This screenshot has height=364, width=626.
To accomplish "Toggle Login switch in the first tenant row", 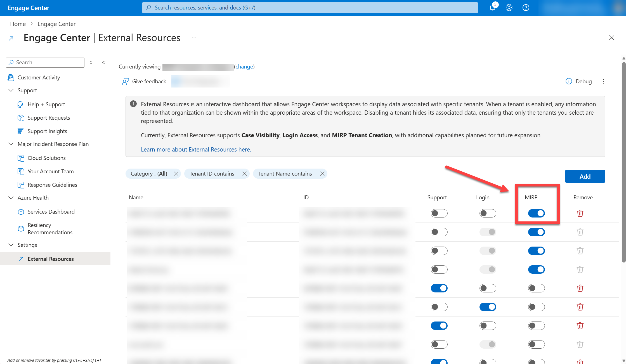I will pyautogui.click(x=488, y=213).
